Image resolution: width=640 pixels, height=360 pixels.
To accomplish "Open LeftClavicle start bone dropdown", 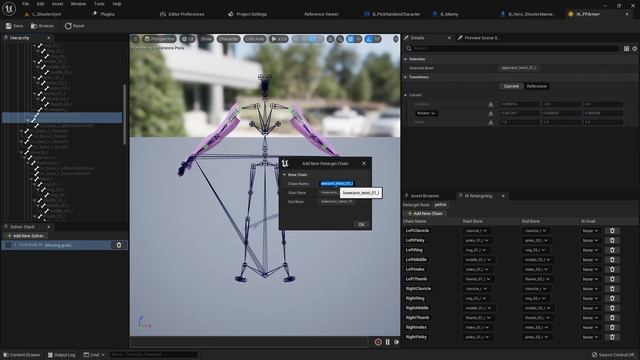I will pos(477,231).
